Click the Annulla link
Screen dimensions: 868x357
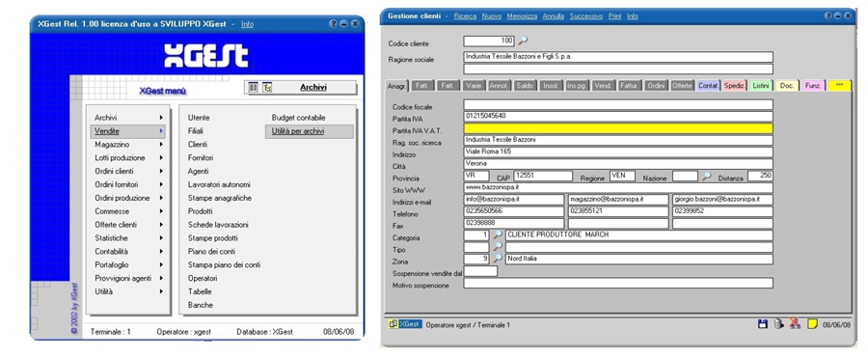pos(553,16)
